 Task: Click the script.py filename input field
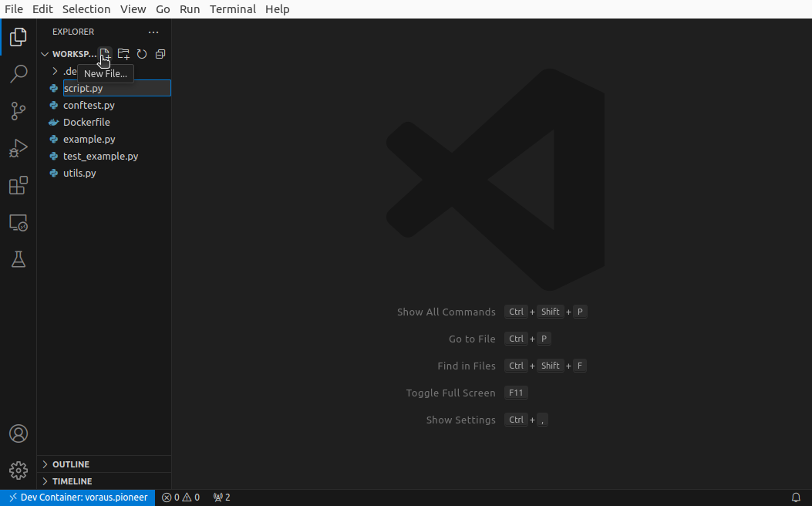(116, 88)
